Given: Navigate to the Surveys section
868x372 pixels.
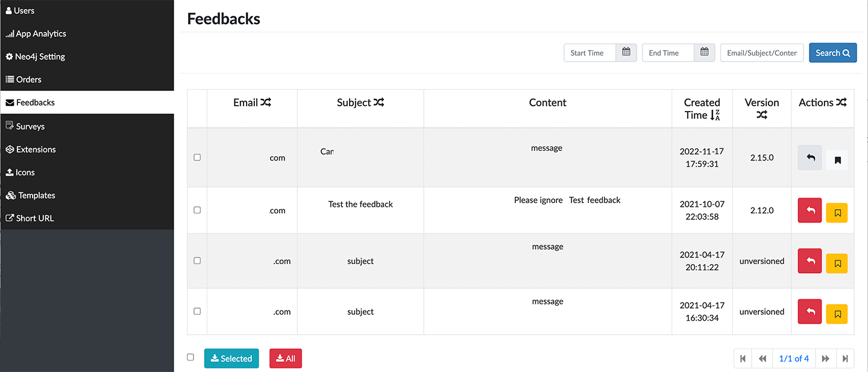Looking at the screenshot, I should (x=29, y=126).
